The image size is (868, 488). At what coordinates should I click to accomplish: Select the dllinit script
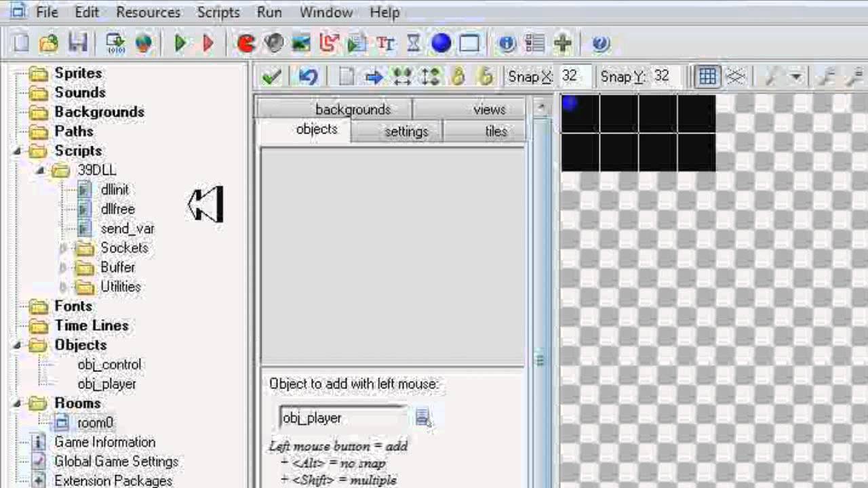115,190
